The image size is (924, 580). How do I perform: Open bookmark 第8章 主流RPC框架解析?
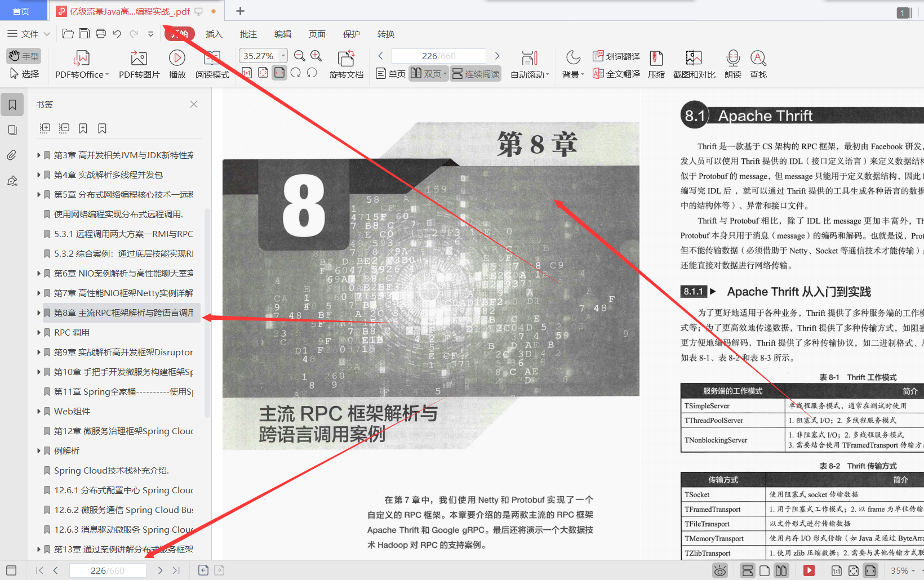coord(122,313)
